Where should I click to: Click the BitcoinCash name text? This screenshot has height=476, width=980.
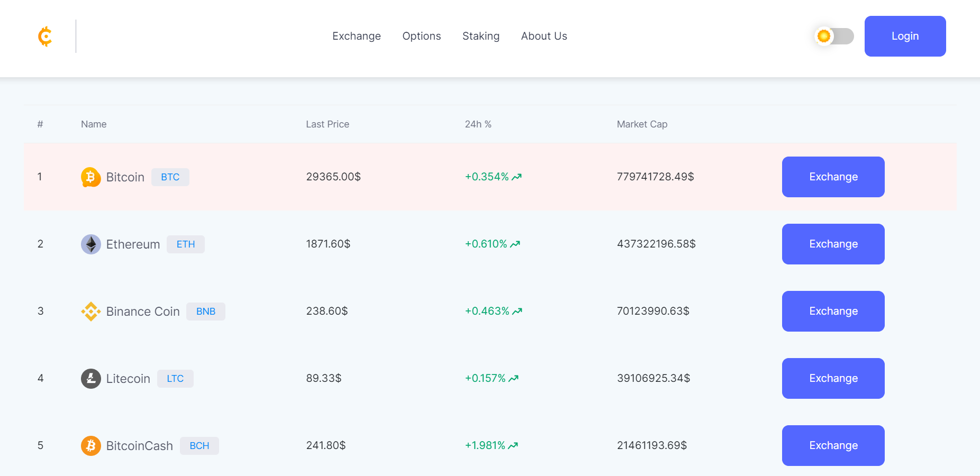pos(140,446)
